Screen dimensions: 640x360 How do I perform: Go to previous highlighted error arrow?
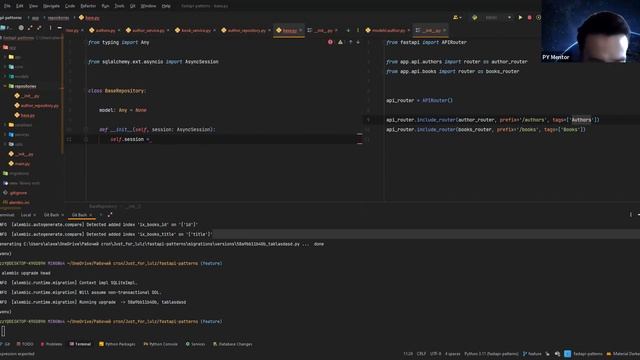point(350,42)
